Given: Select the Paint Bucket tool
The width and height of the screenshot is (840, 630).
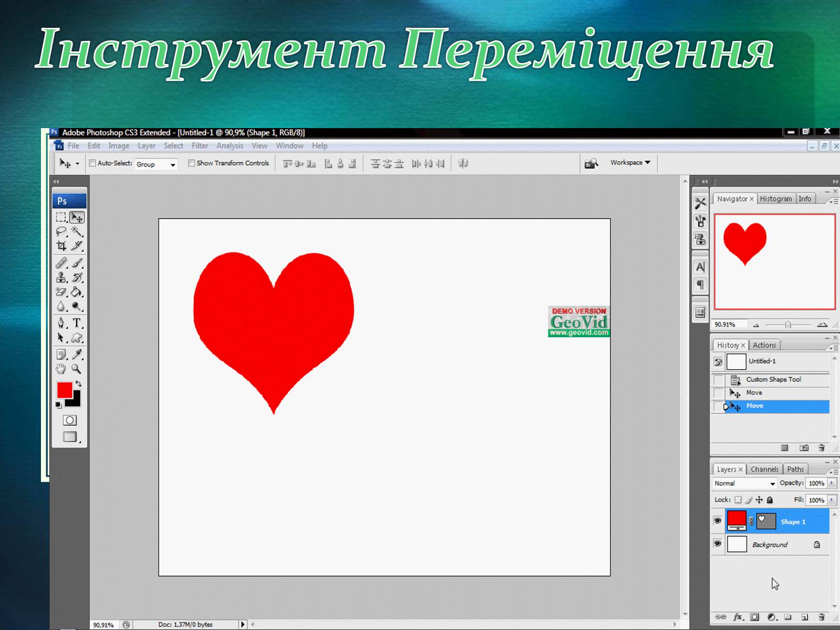Looking at the screenshot, I should coord(77,292).
